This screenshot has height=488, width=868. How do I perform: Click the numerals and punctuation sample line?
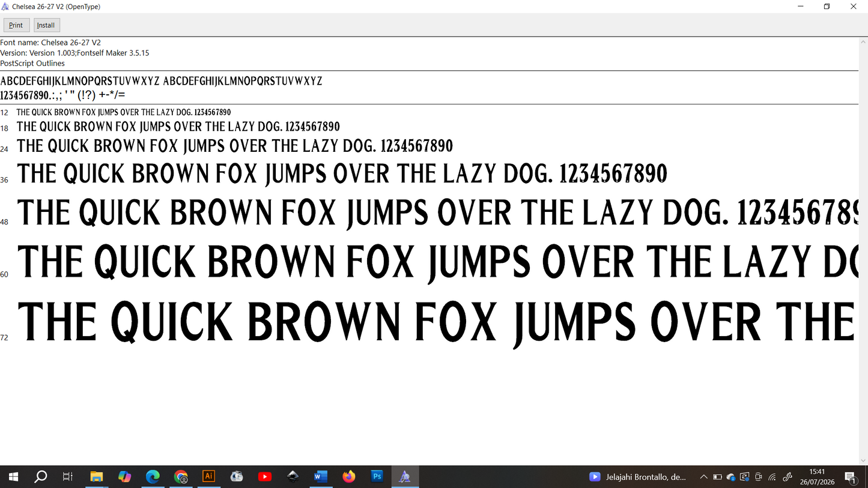point(62,95)
